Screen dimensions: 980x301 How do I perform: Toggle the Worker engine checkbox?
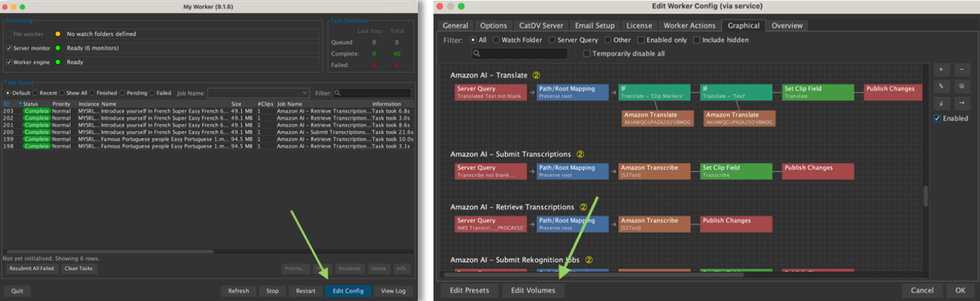[x=9, y=62]
